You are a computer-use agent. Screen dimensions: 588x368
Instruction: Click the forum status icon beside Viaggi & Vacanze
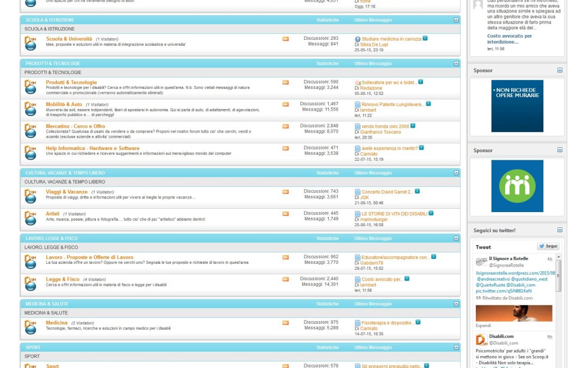coord(30,196)
